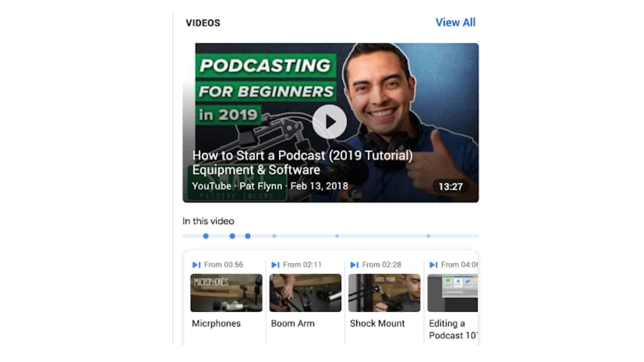
Task: Click the play icon beside 'From 00:56'
Action: click(196, 264)
